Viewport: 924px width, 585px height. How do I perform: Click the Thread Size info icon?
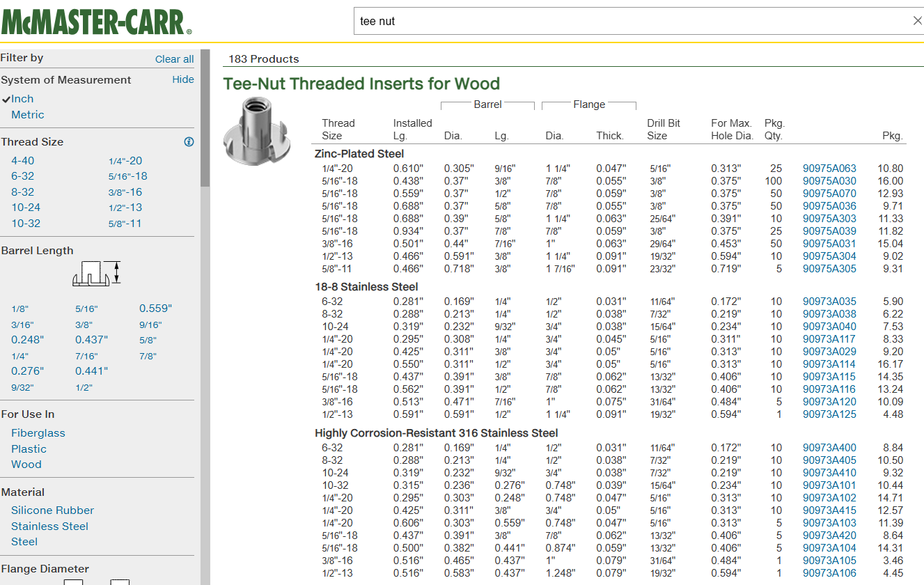click(x=189, y=142)
